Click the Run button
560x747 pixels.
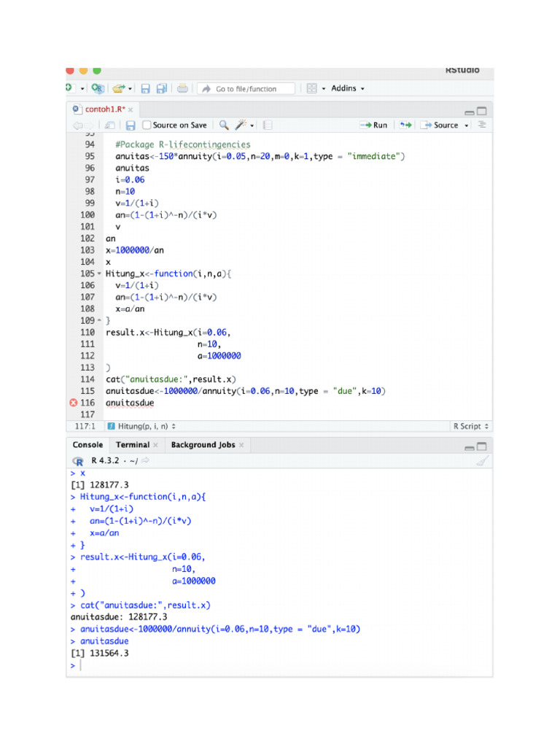tap(373, 125)
